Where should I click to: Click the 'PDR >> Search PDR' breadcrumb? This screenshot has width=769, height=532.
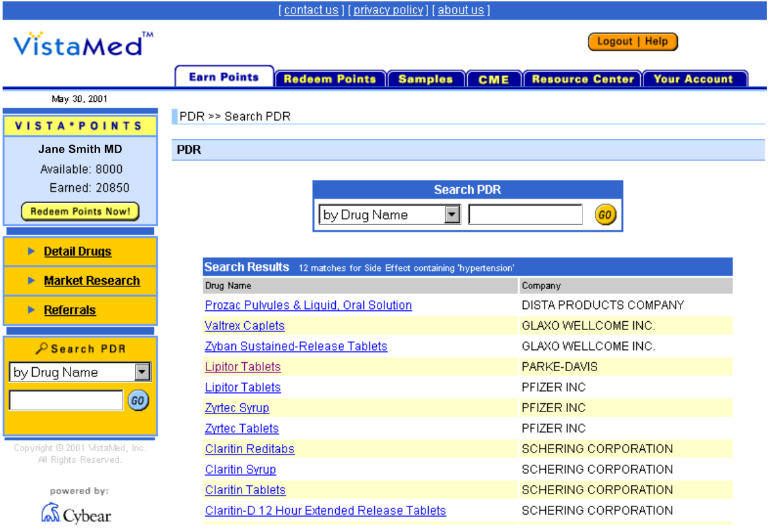coord(235,117)
